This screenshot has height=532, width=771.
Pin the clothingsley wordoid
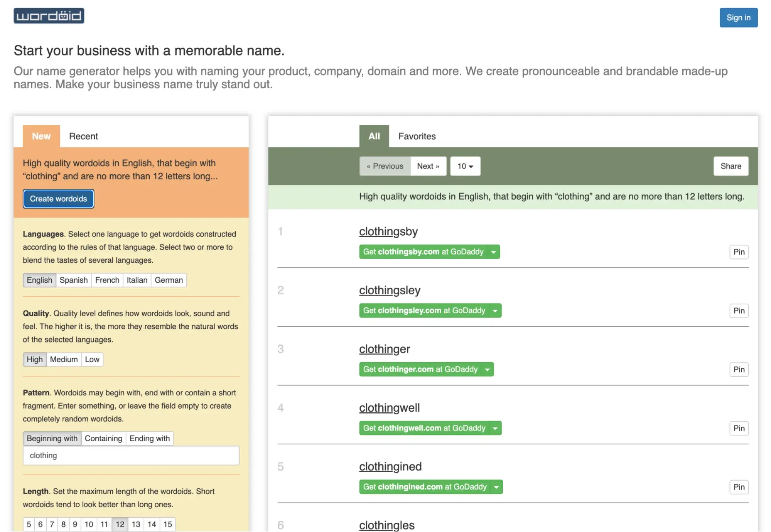tap(739, 311)
